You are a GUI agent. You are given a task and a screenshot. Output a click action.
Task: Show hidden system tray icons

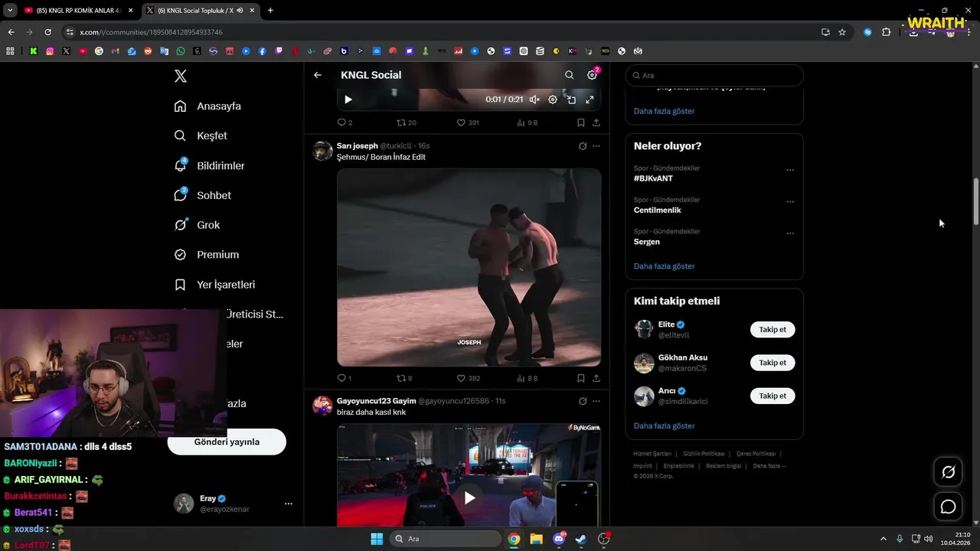(883, 539)
